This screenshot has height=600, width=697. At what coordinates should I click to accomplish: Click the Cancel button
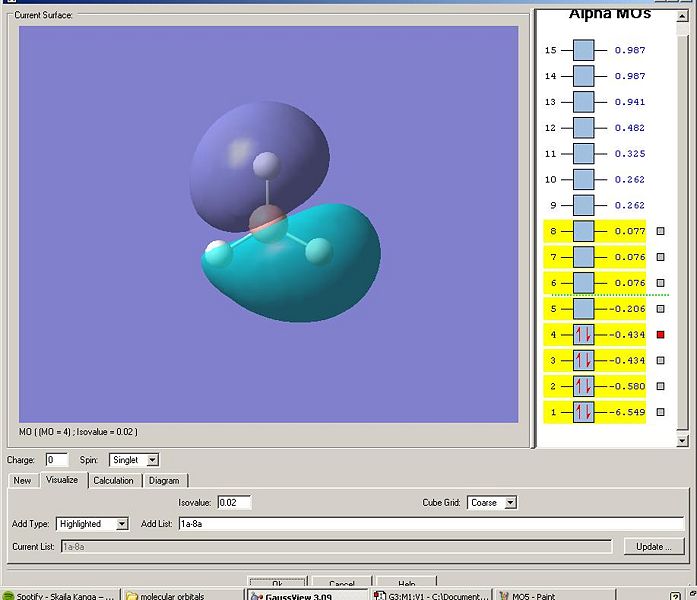pyautogui.click(x=341, y=583)
